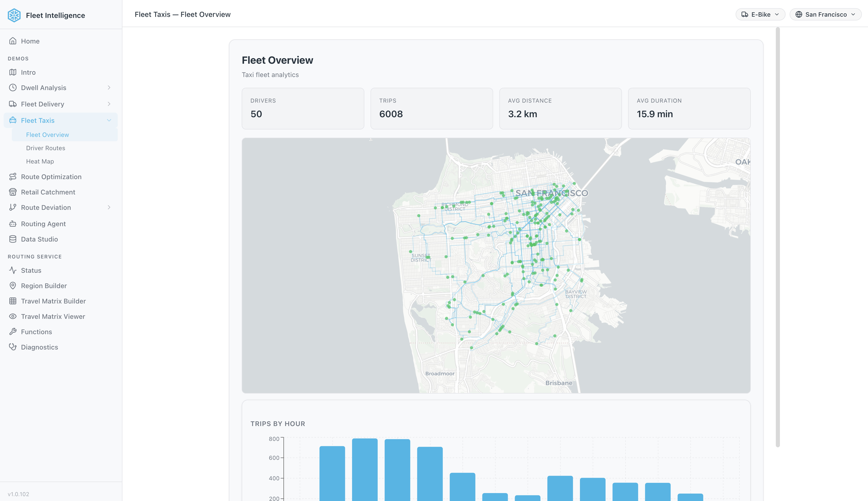
Task: Click the Functions wrench icon
Action: (13, 332)
